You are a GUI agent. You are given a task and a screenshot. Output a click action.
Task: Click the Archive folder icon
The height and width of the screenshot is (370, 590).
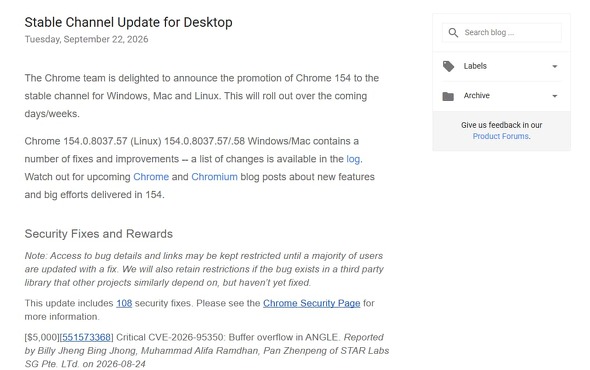[x=448, y=96]
